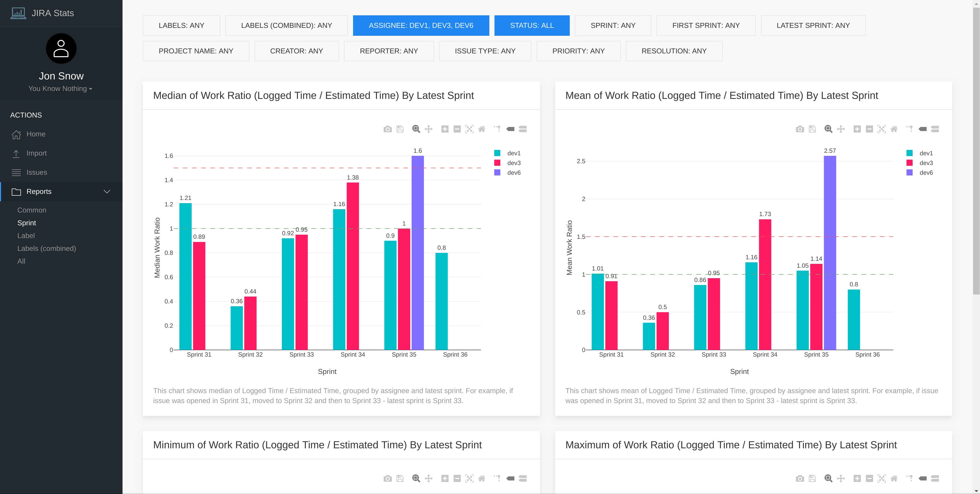Click Zoom in button on Median chart
The image size is (980, 494).
[445, 129]
